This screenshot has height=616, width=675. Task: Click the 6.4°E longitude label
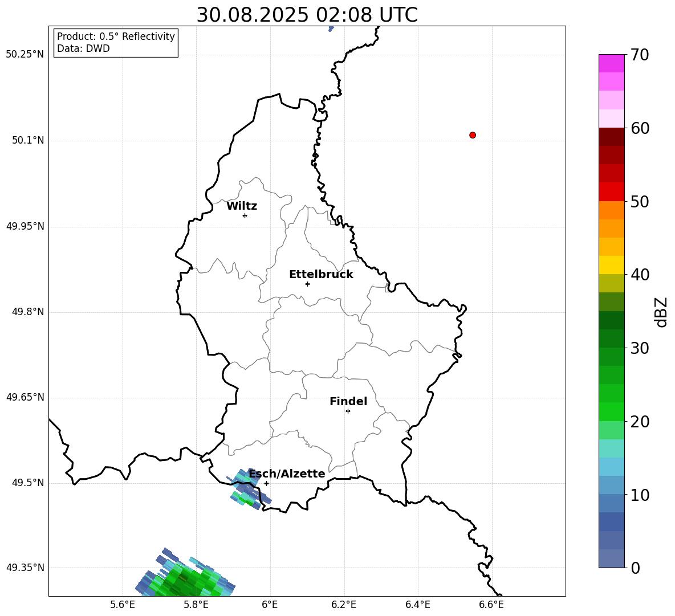click(417, 605)
